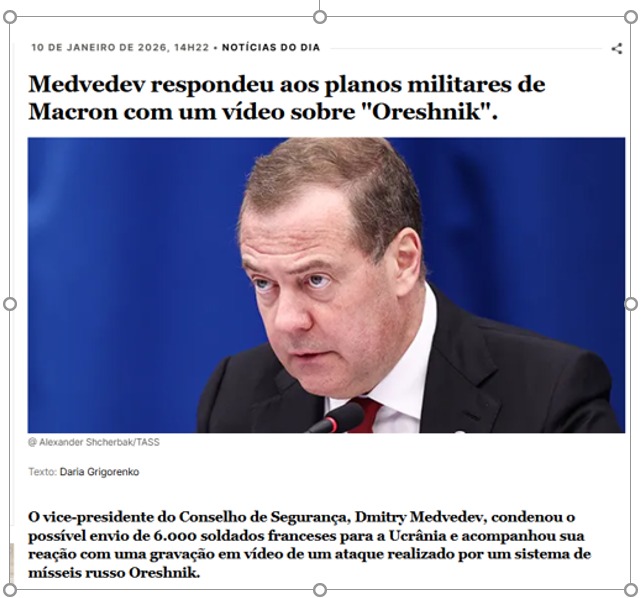Click the lead paragraph about 6.000 soldados
This screenshot has width=641, height=598.
click(x=309, y=544)
